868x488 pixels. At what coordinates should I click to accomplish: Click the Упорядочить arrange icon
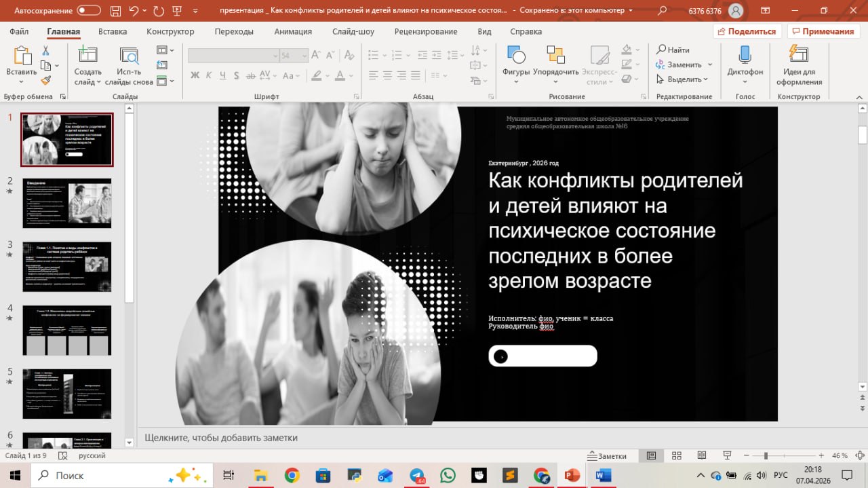pos(556,55)
